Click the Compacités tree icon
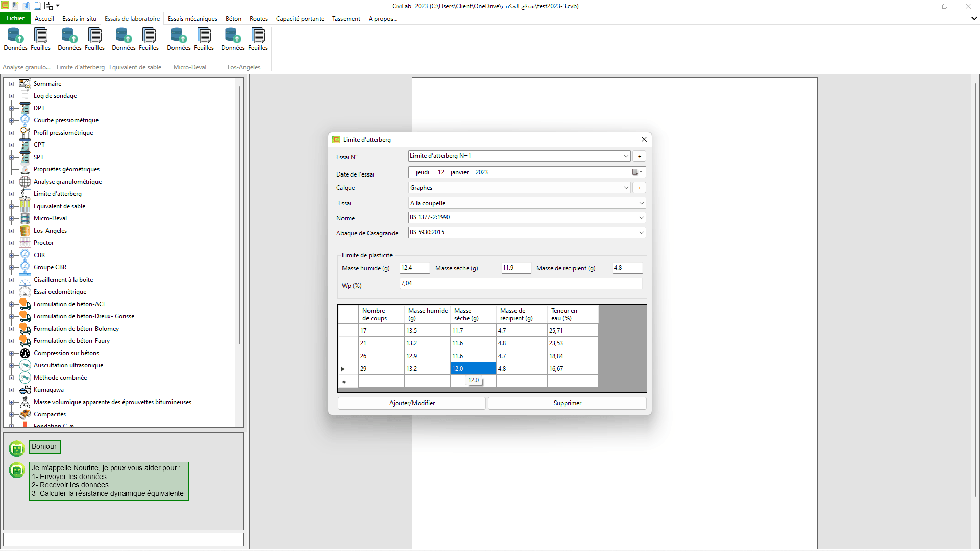Screen dimensions: 980x551 pos(25,414)
